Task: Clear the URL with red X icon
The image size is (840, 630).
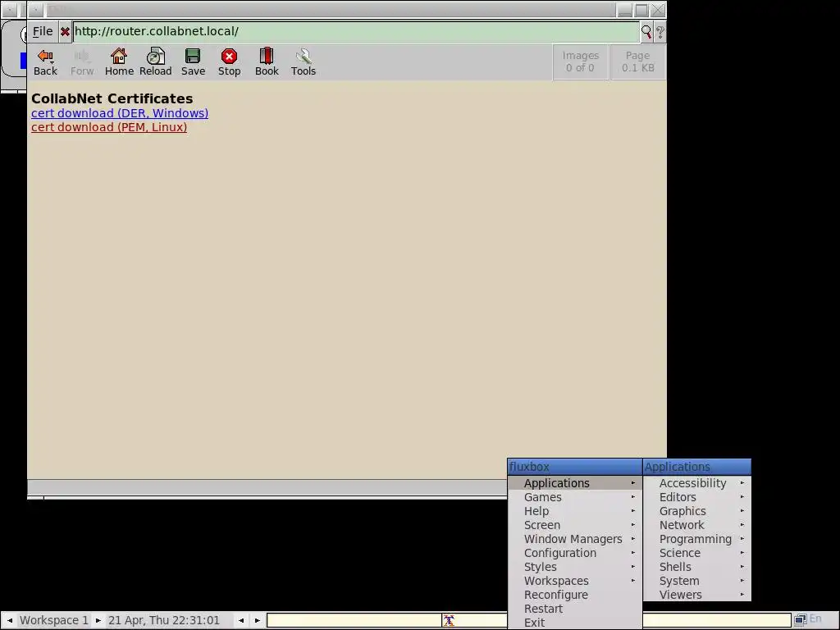Action: pyautogui.click(x=65, y=32)
